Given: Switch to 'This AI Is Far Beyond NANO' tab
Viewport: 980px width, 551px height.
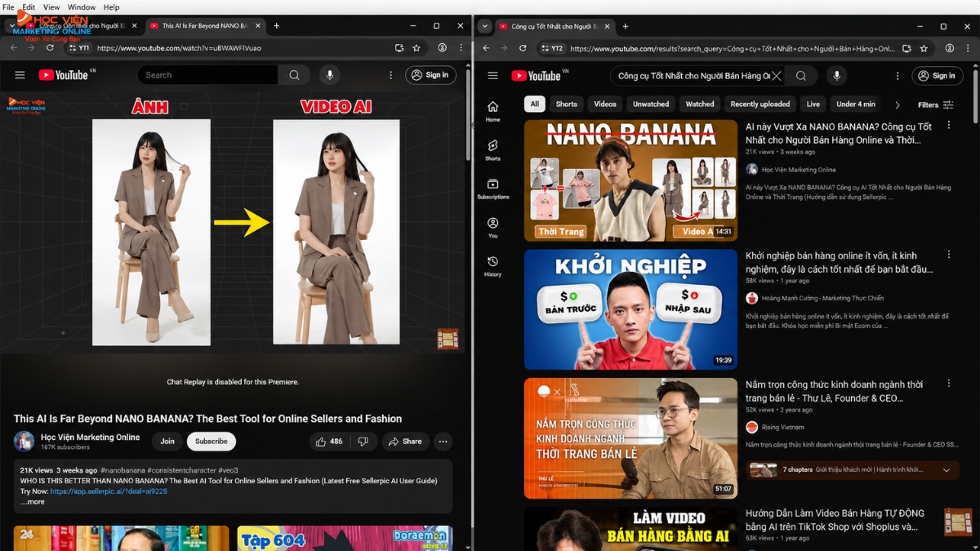Looking at the screenshot, I should pos(204,26).
